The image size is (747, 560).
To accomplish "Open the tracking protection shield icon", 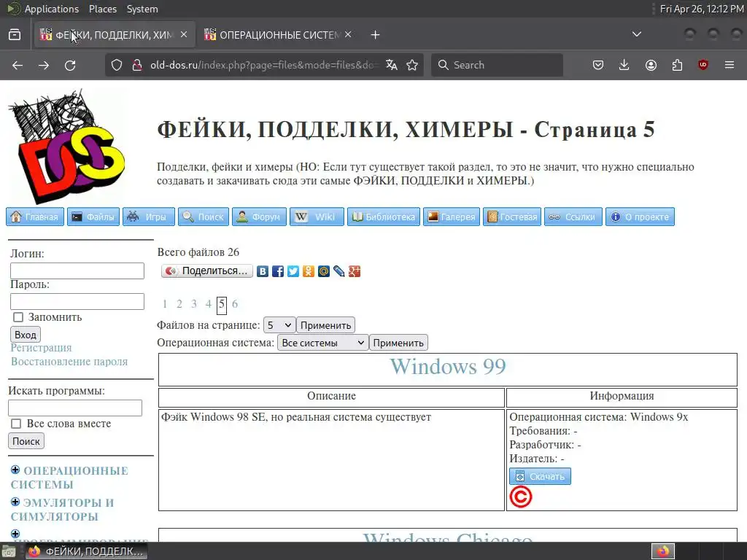I will click(x=117, y=65).
